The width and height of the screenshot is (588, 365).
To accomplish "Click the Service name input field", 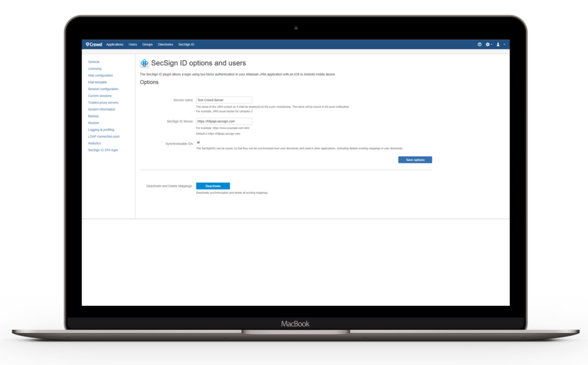I will 223,99.
